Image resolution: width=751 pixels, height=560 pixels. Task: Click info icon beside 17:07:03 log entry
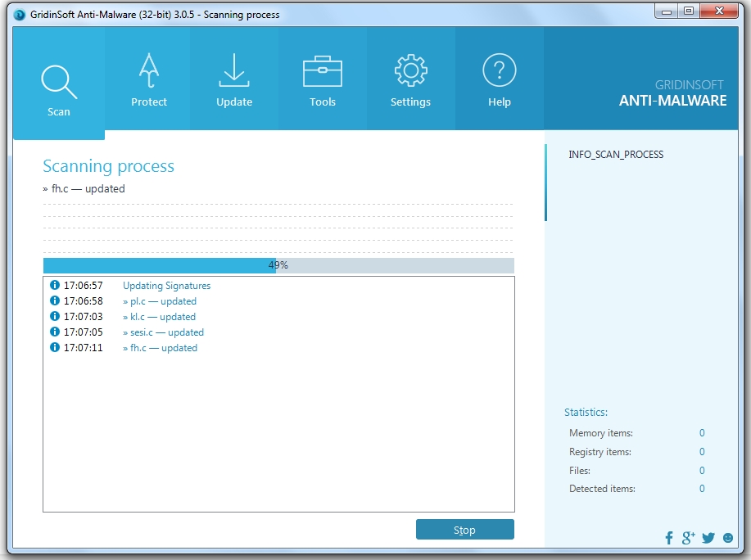(x=55, y=316)
